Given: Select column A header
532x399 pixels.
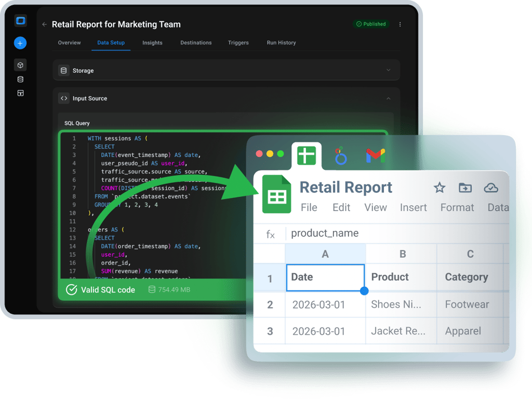Looking at the screenshot, I should coord(325,254).
